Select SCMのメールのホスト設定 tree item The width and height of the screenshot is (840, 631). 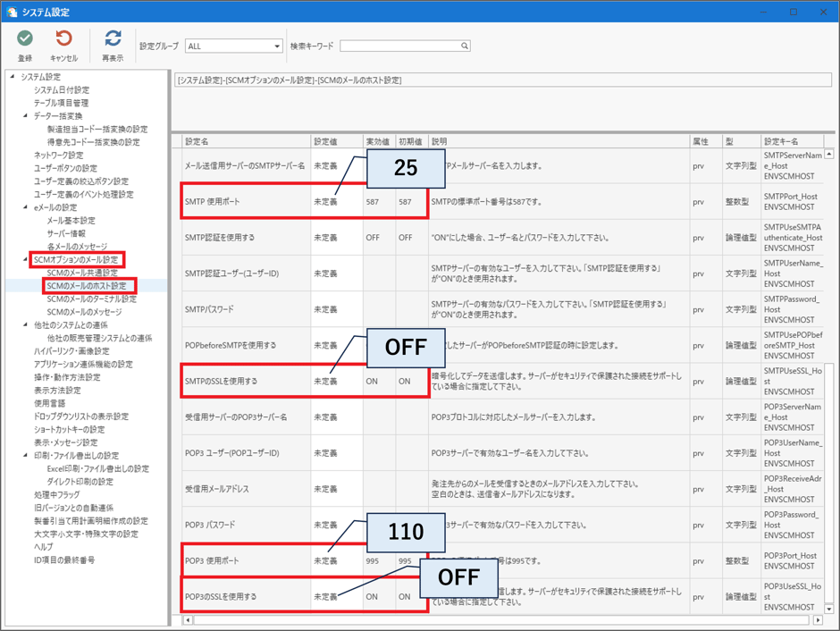tap(87, 286)
